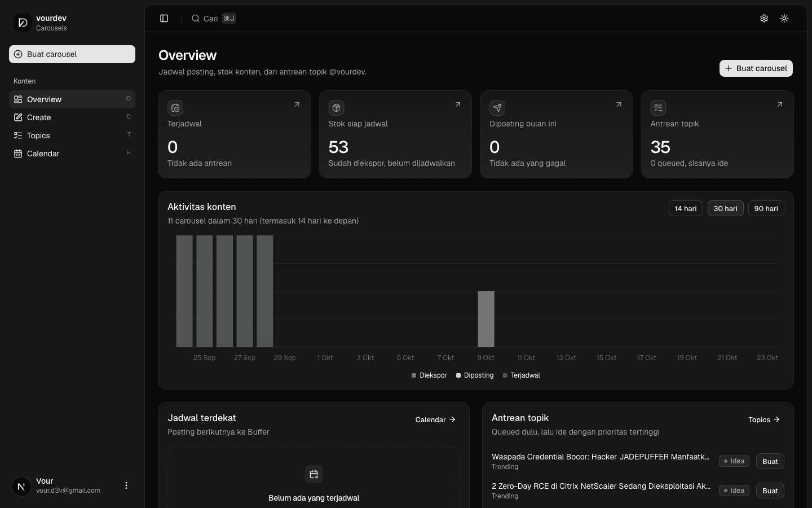Click the vourdev Carousels workspace header

(72, 23)
